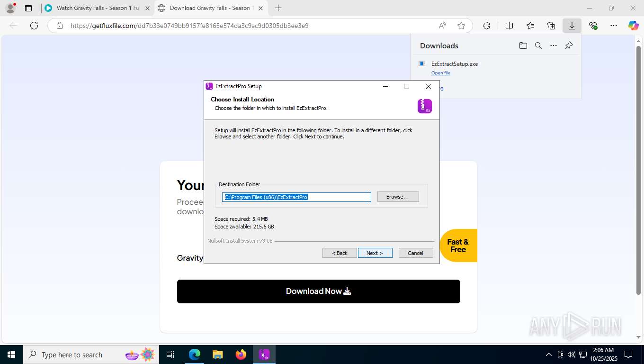Open the Edge profile avatar
The width and height of the screenshot is (644, 364).
pyautogui.click(x=10, y=8)
